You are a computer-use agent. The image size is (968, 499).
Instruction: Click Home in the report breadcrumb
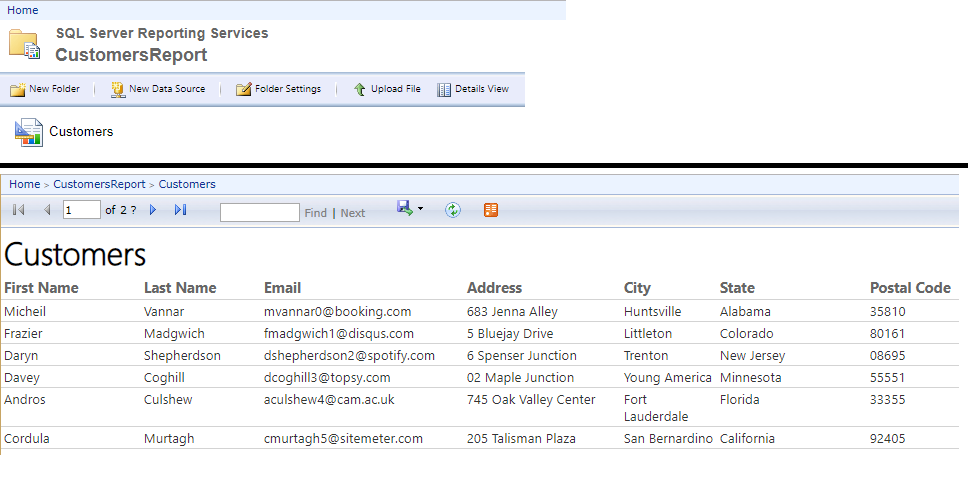click(25, 184)
